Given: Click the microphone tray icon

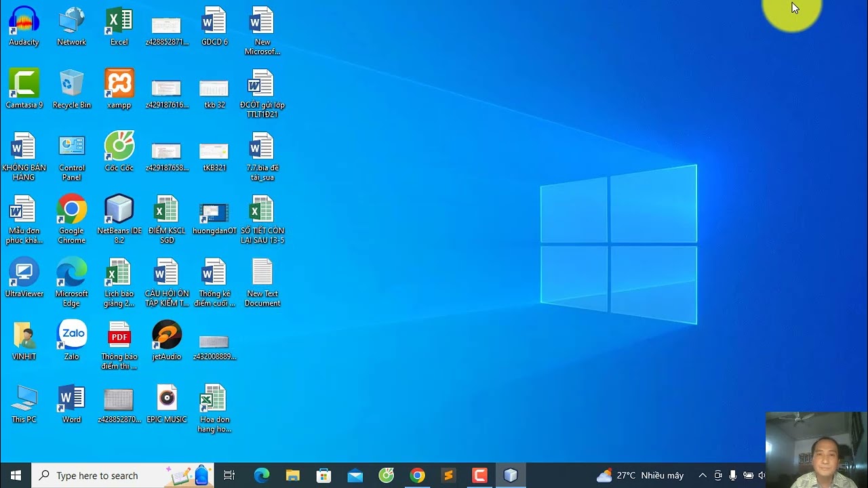Looking at the screenshot, I should (733, 475).
